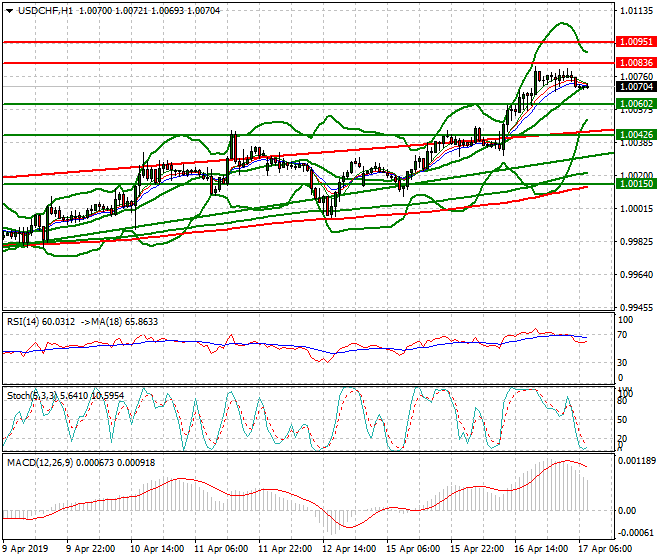Viewport: 660px width, 560px height.
Task: Select the green 1.00150 price level label
Action: 636,184
